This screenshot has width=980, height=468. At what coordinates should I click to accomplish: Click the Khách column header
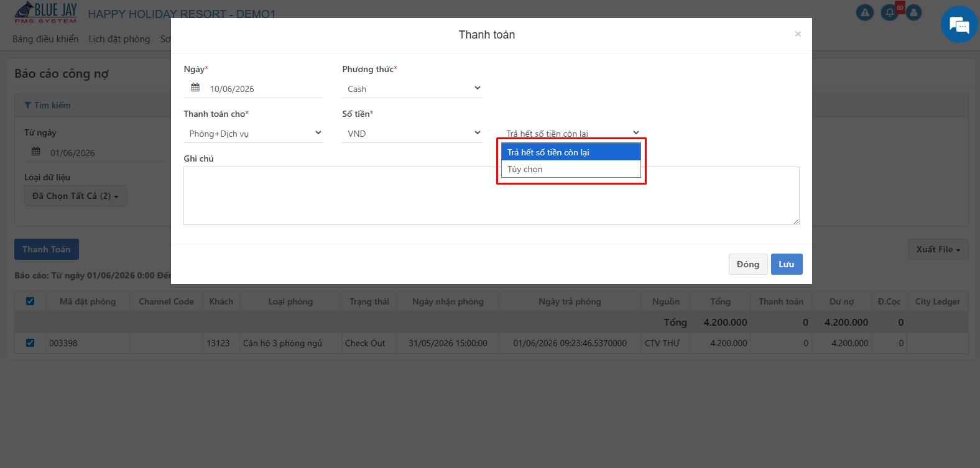221,301
